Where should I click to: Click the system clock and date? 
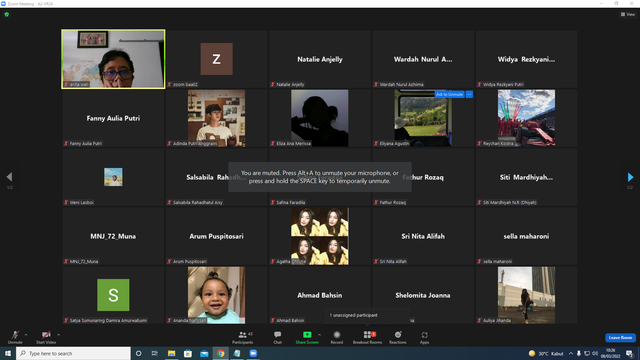coord(611,353)
